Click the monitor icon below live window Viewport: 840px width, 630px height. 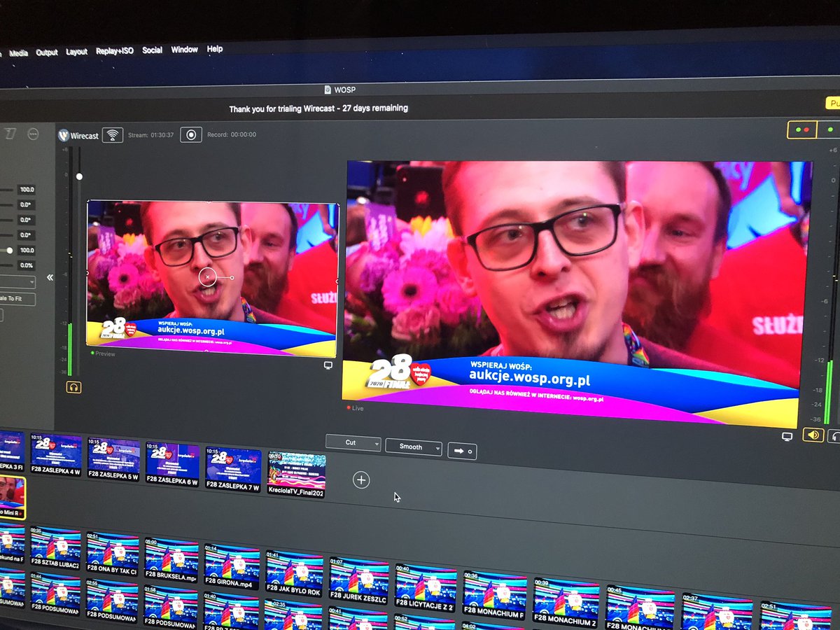pos(787,436)
